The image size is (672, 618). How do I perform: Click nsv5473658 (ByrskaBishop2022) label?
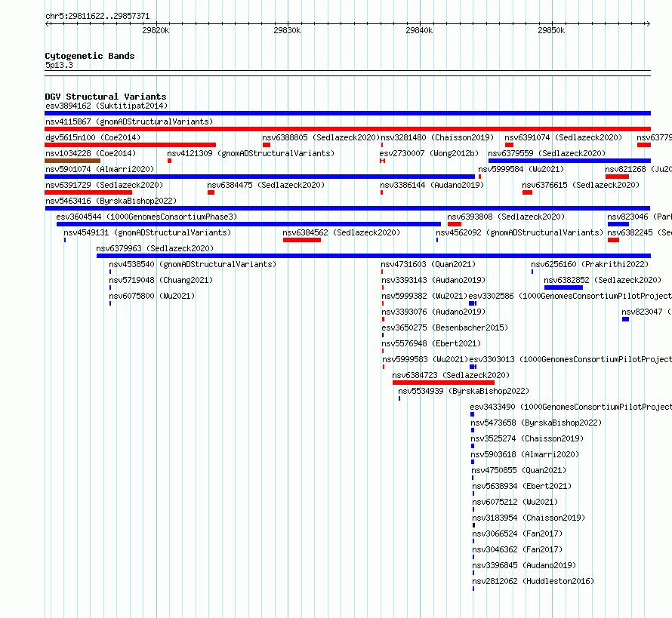(x=536, y=423)
